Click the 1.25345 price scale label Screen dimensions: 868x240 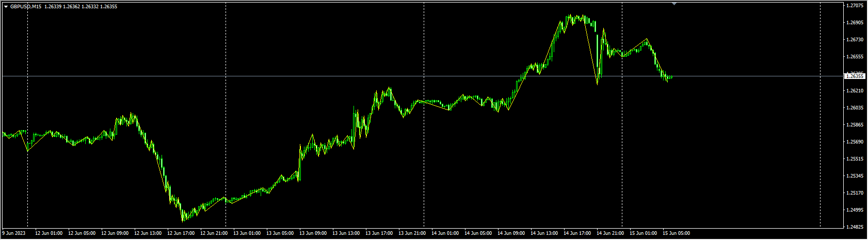coord(856,176)
